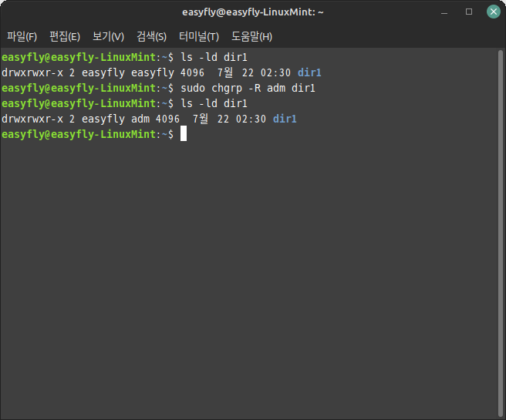Screen dimensions: 506x420
Task: Open the 보기(V) menu
Action: [x=108, y=36]
